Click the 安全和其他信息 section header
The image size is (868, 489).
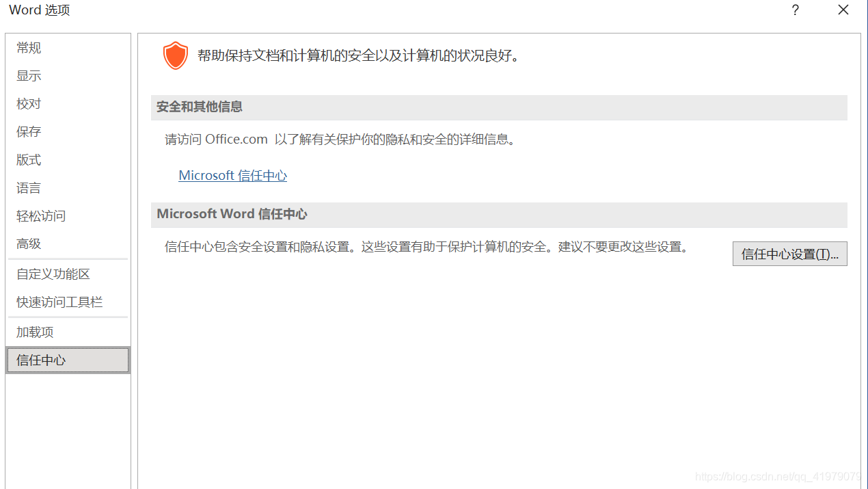(499, 107)
